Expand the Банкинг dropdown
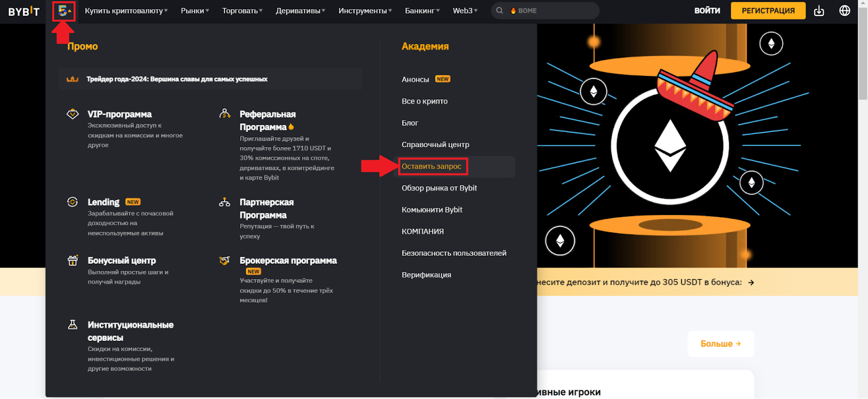868x399 pixels. pyautogui.click(x=423, y=11)
